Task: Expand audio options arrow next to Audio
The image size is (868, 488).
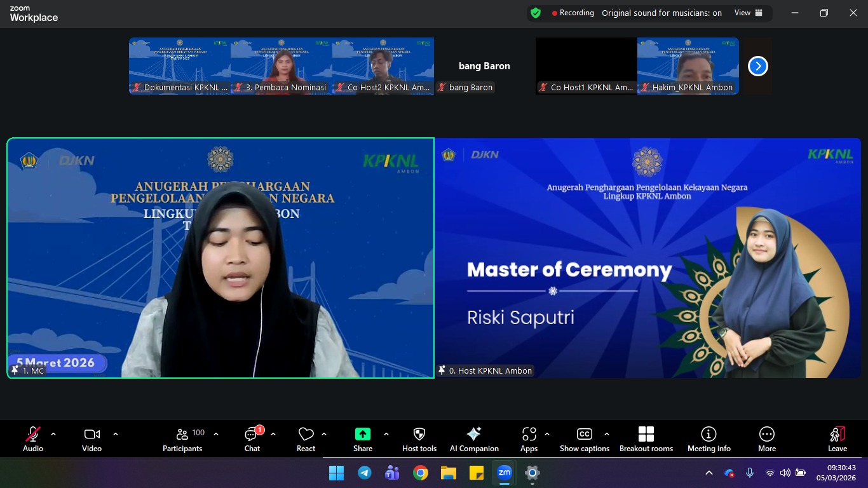Action: tap(53, 435)
